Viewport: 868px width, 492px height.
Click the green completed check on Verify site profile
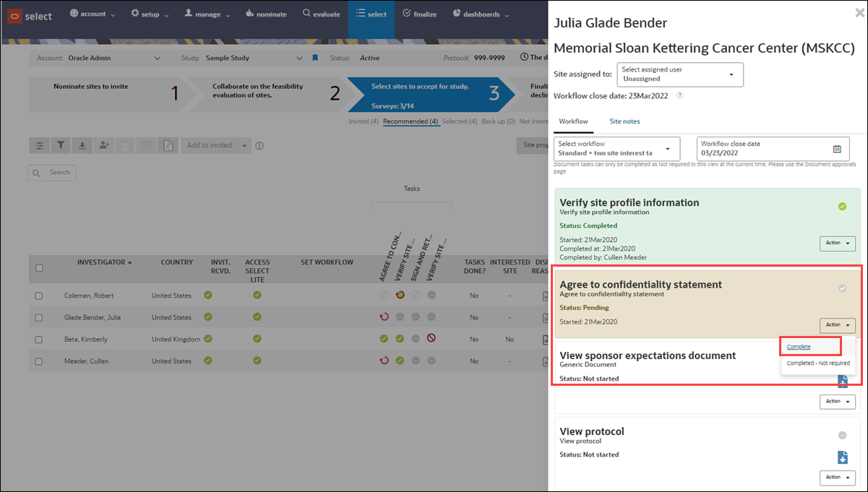842,207
